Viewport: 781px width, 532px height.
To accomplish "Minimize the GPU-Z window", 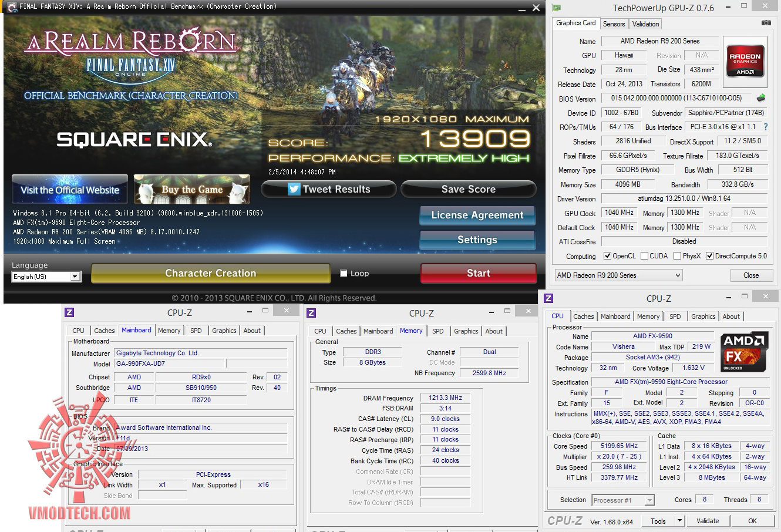I will (727, 8).
